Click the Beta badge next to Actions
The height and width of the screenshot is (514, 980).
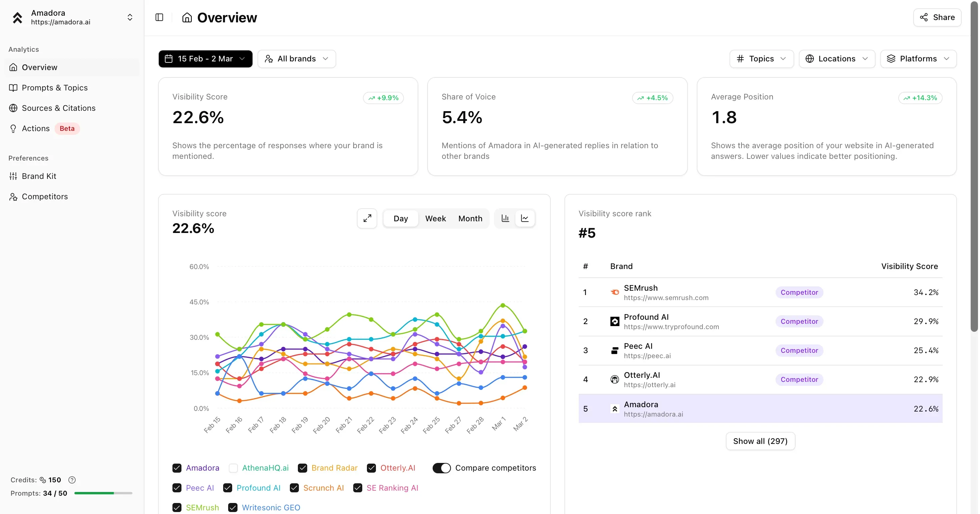[x=67, y=129]
